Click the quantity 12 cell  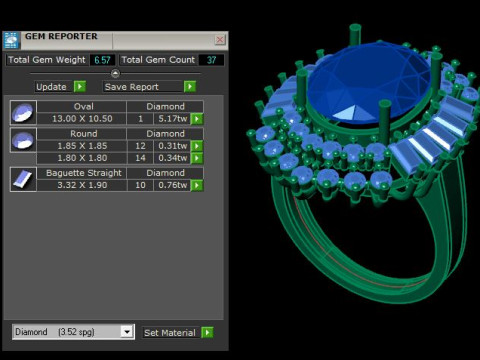pos(140,146)
